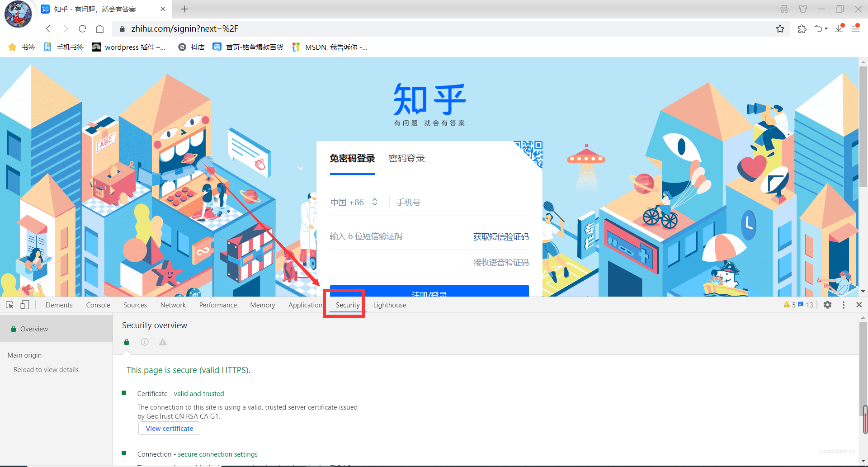Viewport: 868px width, 467px height.
Task: Click the info circle security icon
Action: tap(145, 342)
